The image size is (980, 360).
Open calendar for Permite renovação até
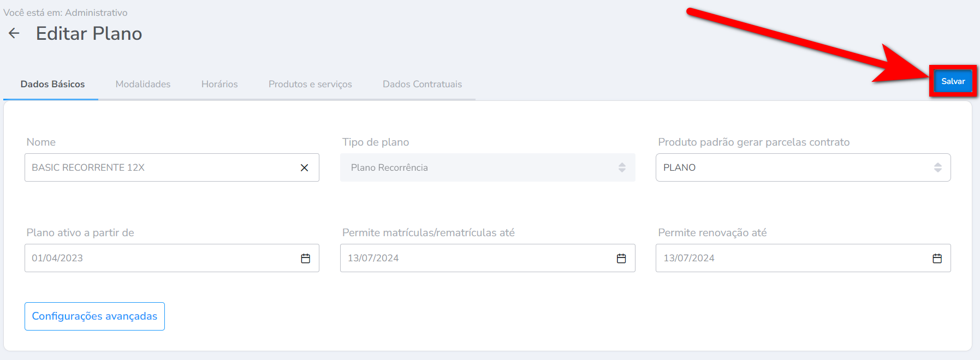[937, 259]
